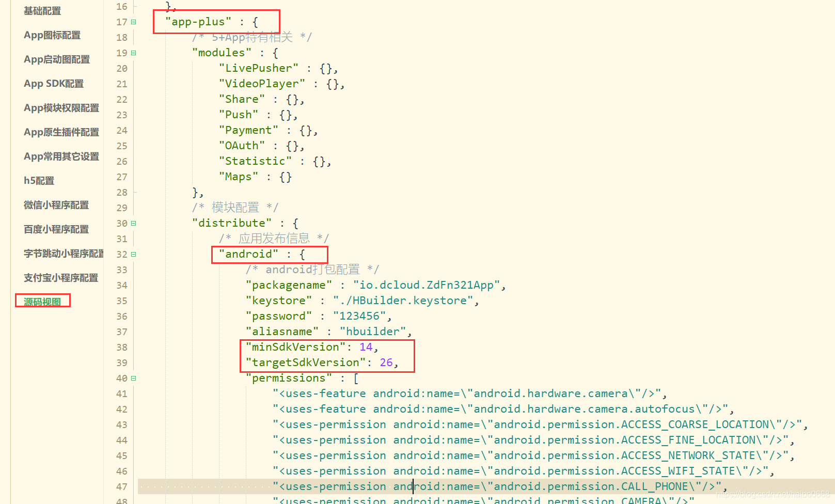Open 微信小程序配置 section
This screenshot has width=835, height=504.
[x=56, y=205]
